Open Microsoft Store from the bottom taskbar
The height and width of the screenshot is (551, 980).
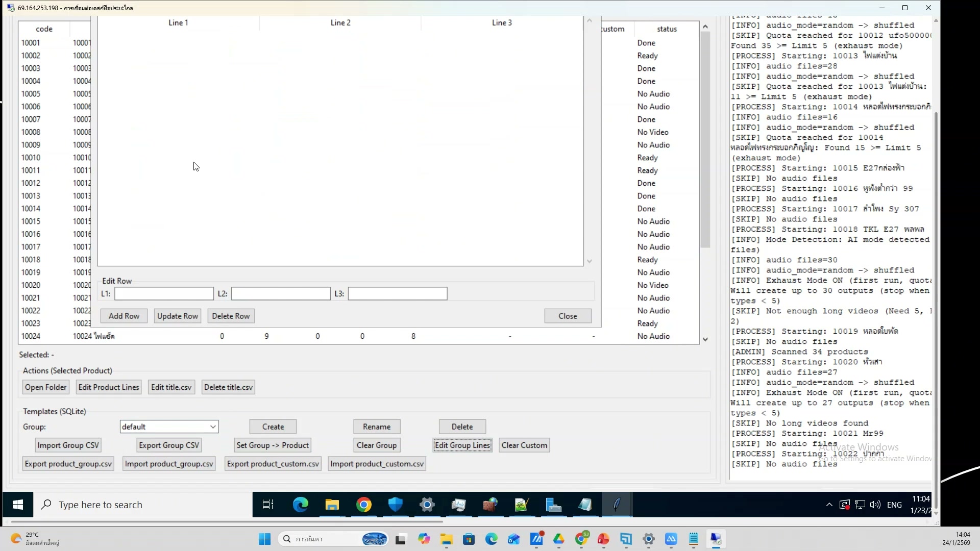(469, 539)
